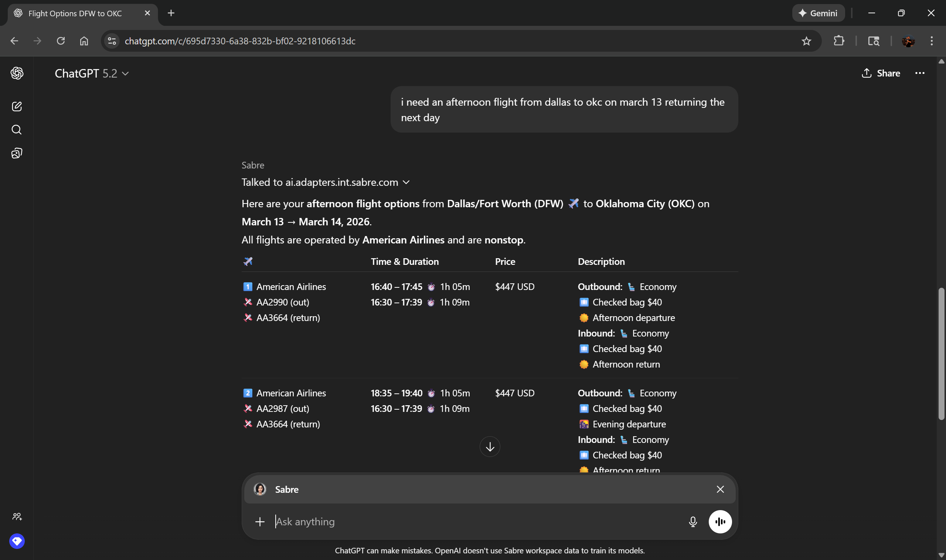The image size is (946, 560).
Task: Open the conversation options three-dots menu
Action: (919, 73)
